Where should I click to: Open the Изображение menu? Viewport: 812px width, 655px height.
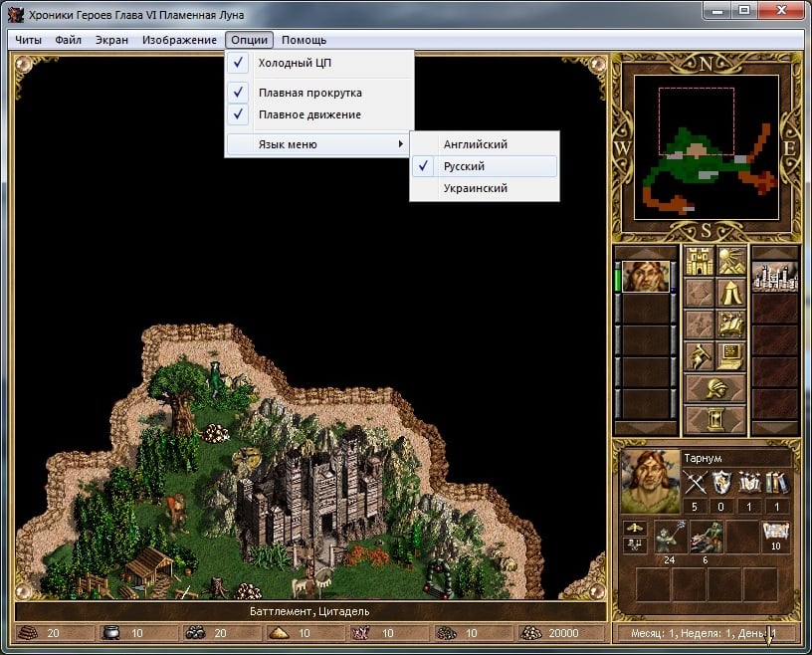[x=179, y=40]
